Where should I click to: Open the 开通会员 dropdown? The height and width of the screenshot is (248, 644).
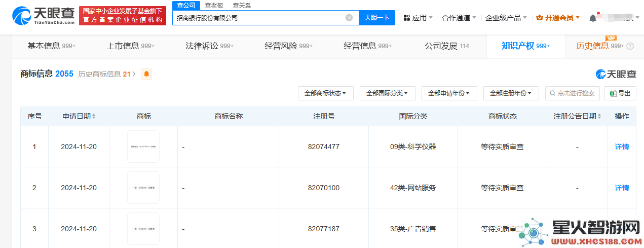[x=558, y=18]
